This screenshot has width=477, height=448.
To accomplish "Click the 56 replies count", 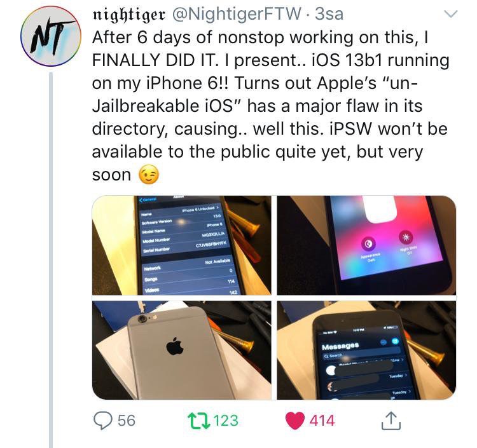I will [x=127, y=421].
